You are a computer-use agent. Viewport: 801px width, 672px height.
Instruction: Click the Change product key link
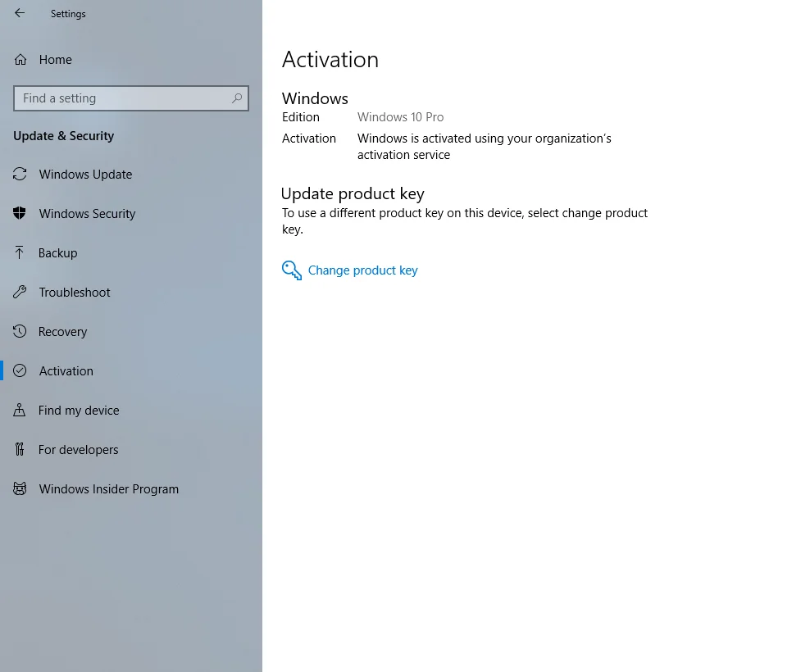[362, 270]
